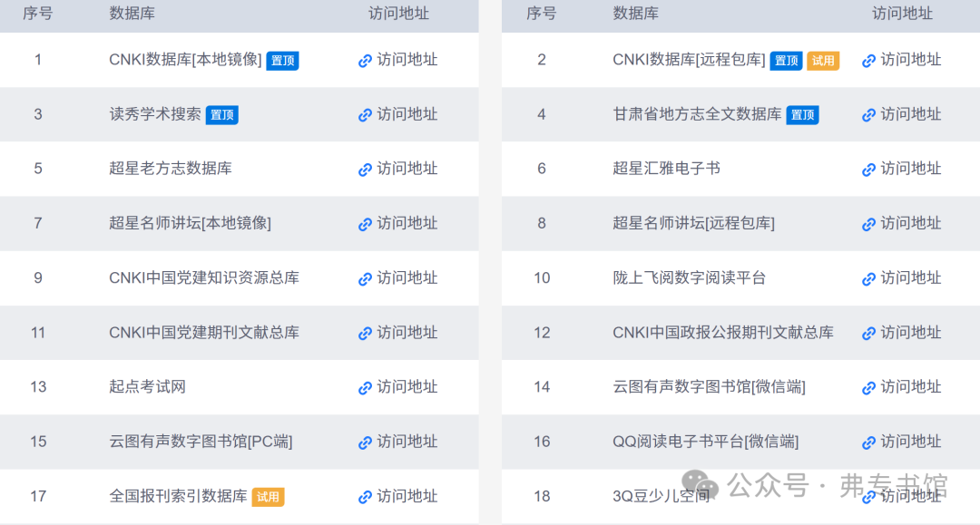Open 访问地址 link for 超星名师讲坛[远程包库]

click(x=911, y=223)
